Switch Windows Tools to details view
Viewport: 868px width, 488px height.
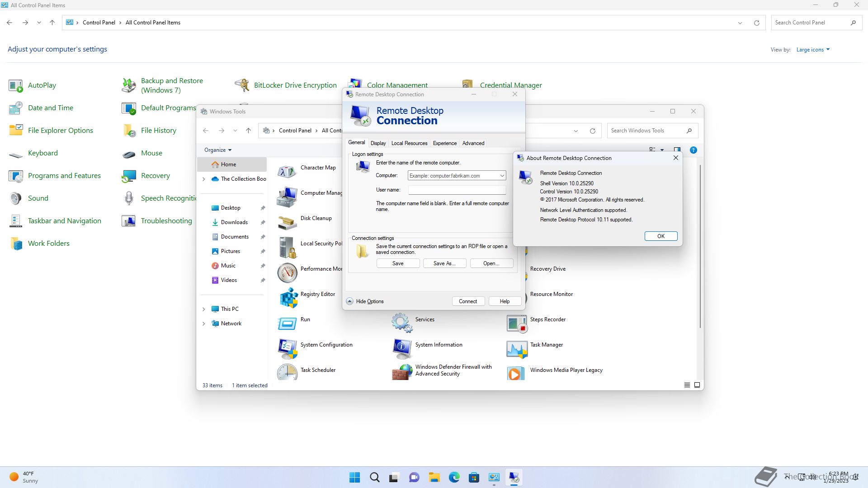(687, 385)
